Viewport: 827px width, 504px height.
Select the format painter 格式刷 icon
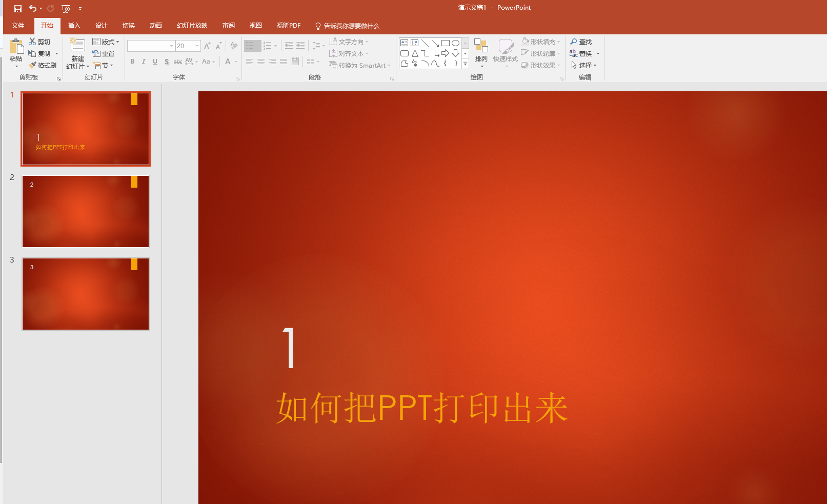tap(43, 65)
